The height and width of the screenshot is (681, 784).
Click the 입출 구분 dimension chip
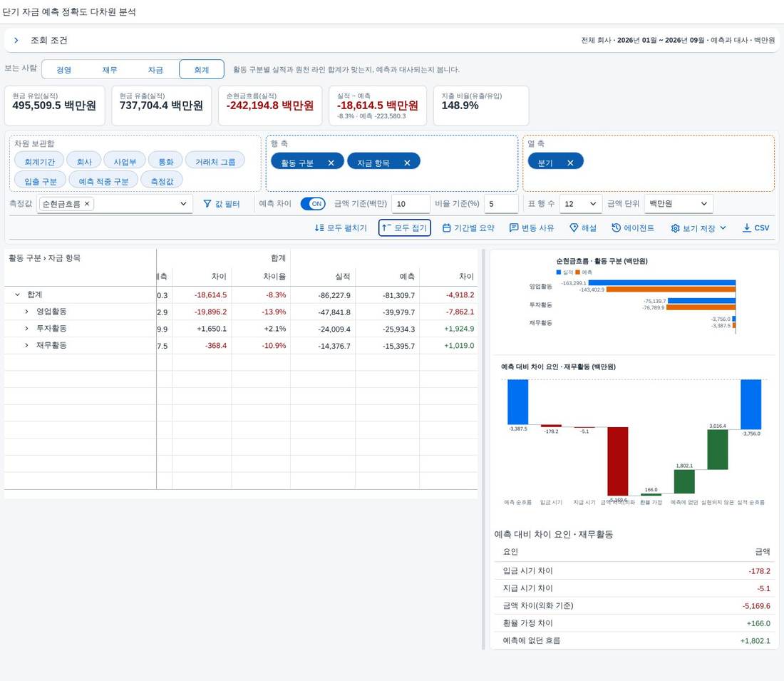pos(41,181)
